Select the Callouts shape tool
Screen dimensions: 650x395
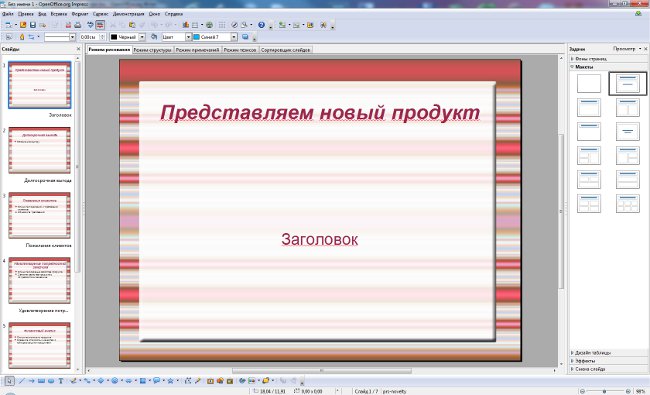tap(157, 380)
